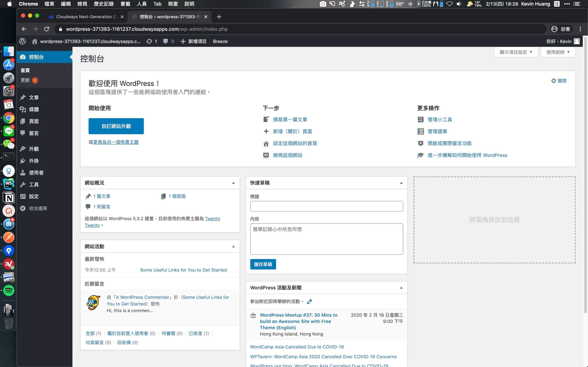Collapse the 快速草稿 widget arrow

tap(401, 183)
